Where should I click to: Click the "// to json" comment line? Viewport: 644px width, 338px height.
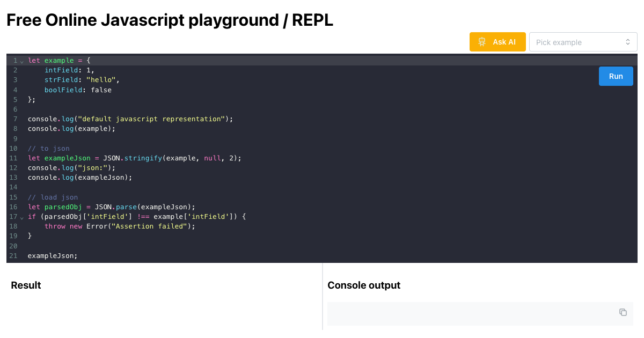coord(49,149)
